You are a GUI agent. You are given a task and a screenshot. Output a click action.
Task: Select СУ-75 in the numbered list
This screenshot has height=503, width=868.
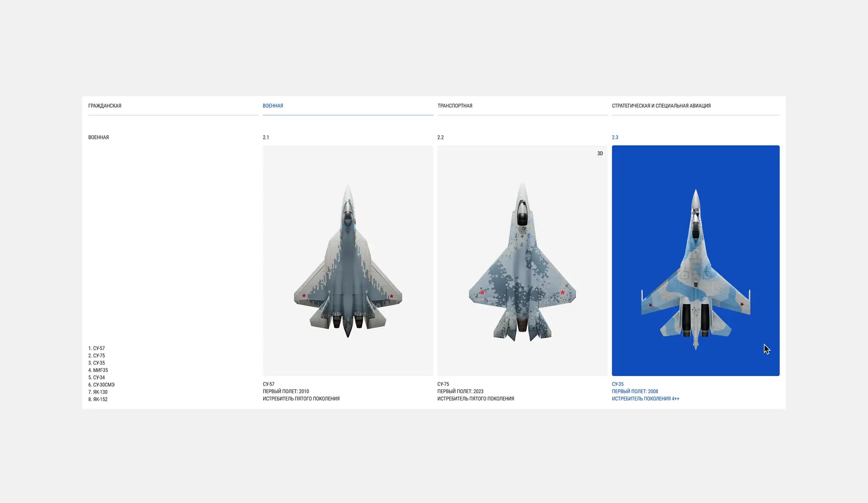tap(97, 355)
